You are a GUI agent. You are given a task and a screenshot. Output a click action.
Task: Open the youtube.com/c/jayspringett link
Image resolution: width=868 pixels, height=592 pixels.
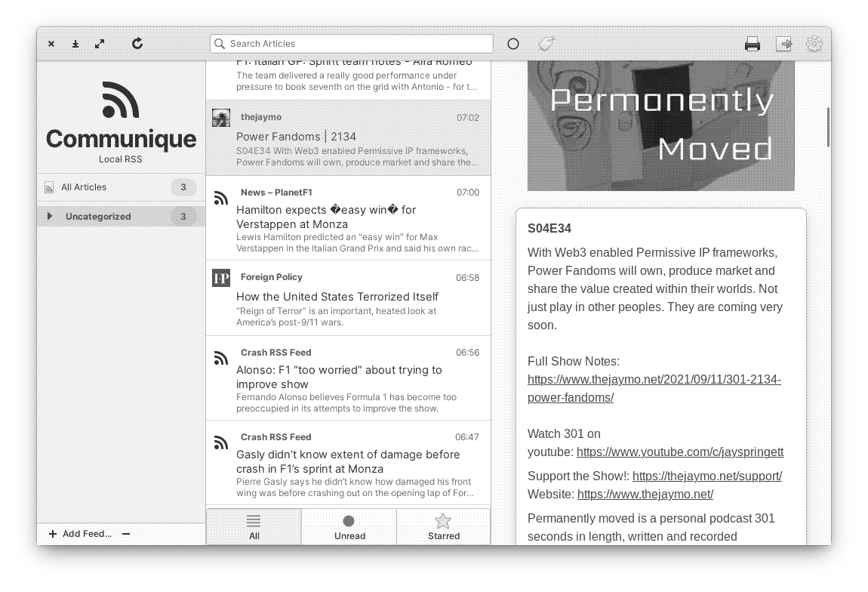pyautogui.click(x=680, y=452)
